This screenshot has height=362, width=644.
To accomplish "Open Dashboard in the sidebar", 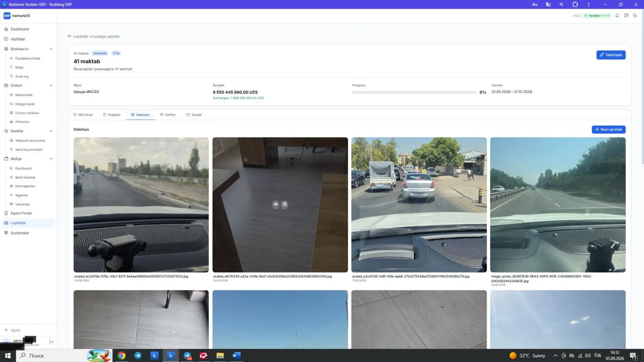I will (x=20, y=29).
